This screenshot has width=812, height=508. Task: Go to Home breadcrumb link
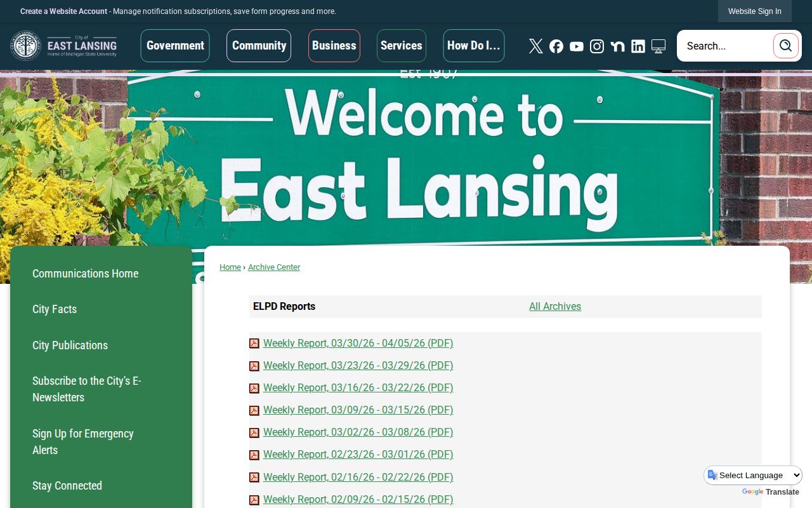point(230,267)
